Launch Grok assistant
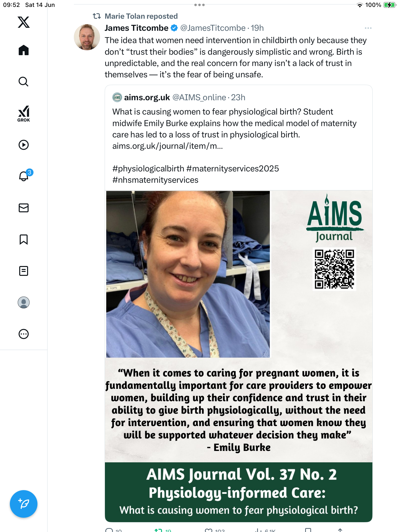Viewport: 399px width, 532px height. 24,114
